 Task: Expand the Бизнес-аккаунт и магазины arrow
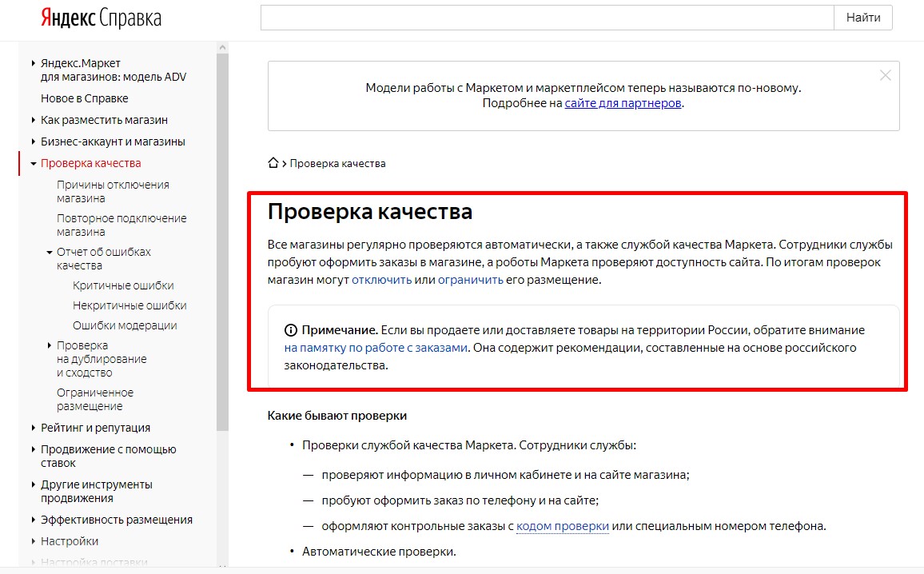[33, 142]
